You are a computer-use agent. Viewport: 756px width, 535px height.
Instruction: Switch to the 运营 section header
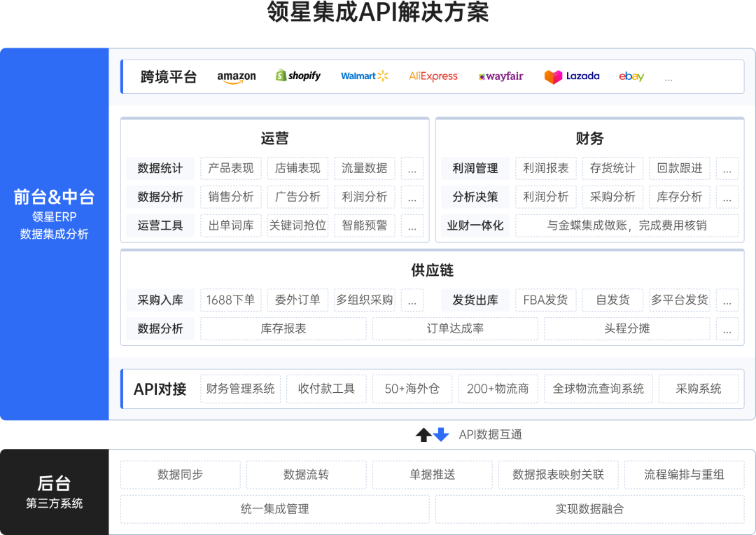click(275, 139)
